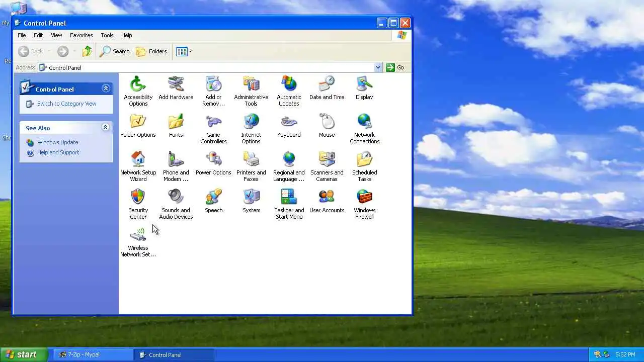Viewport: 644px width, 362px height.
Task: Select the System icon
Action: point(251,201)
